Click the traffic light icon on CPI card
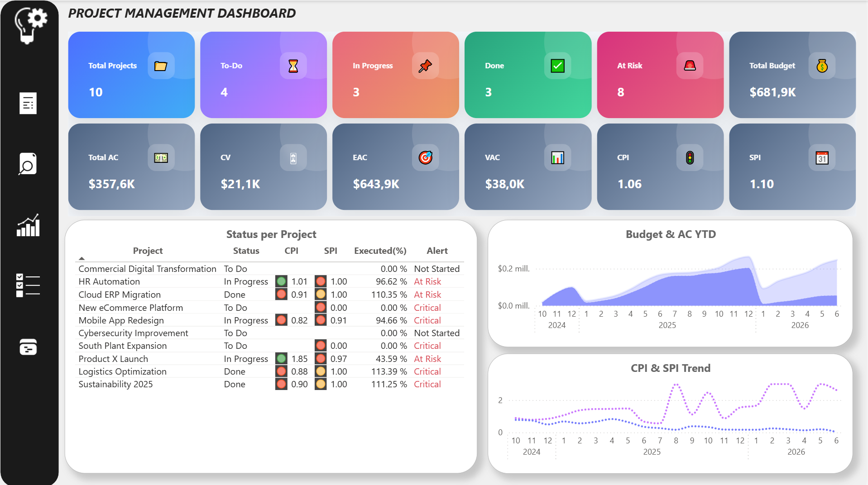Viewport: 868px width, 485px height. coord(690,158)
